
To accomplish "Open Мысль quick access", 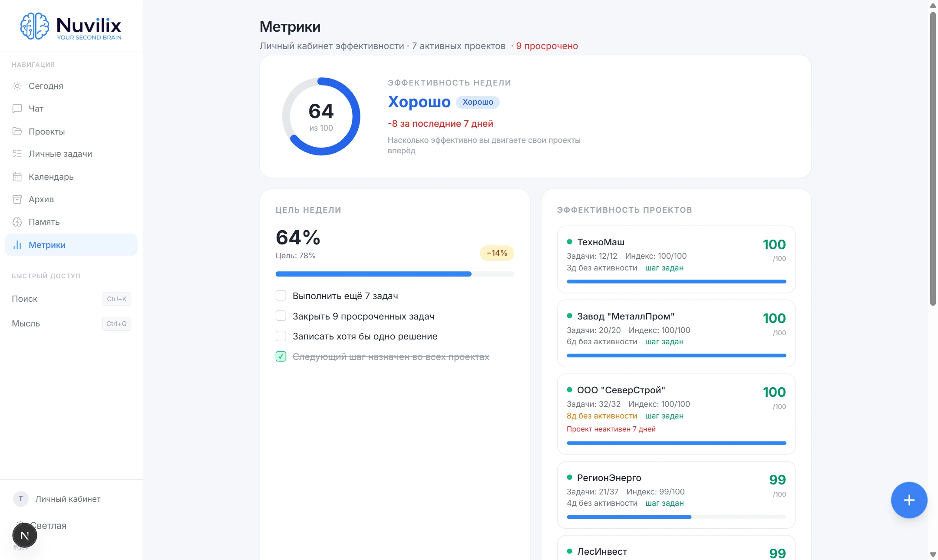I will 71,323.
